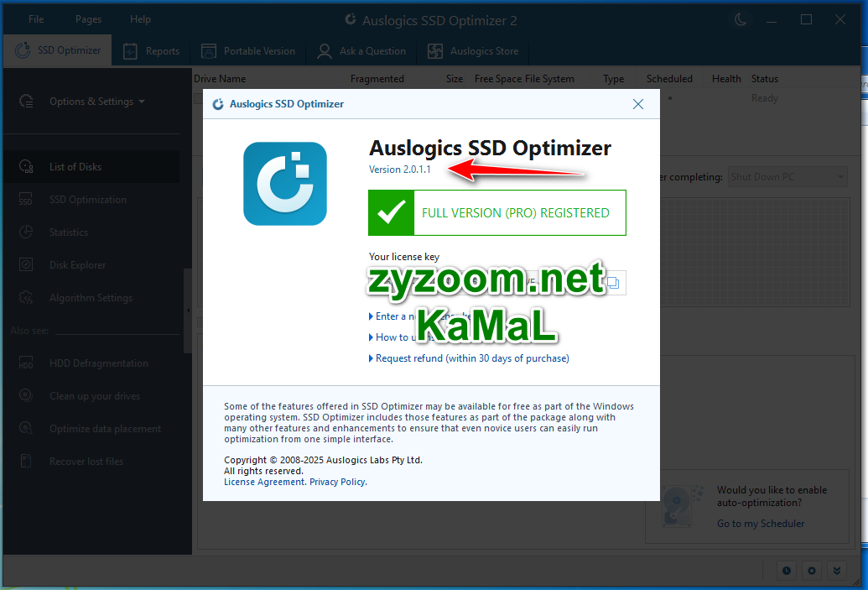Image resolution: width=868 pixels, height=590 pixels.
Task: Switch to the SSD Optimizer tab
Action: point(58,50)
